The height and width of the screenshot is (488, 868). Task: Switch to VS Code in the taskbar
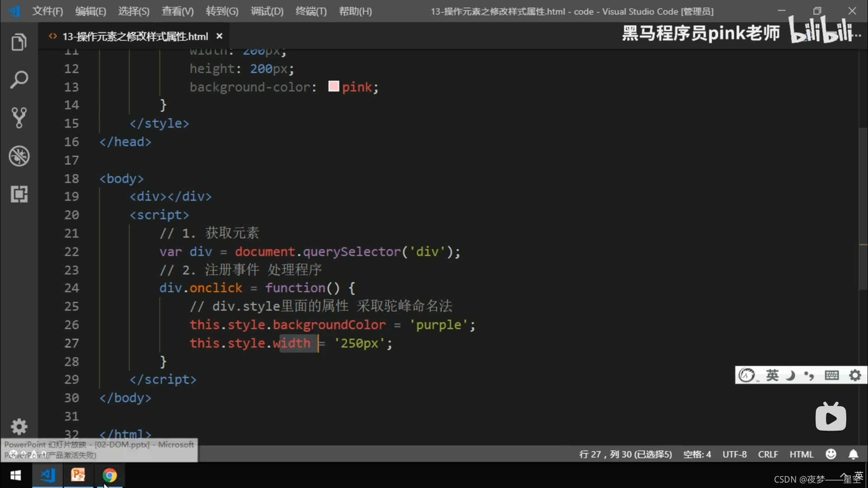[47, 475]
